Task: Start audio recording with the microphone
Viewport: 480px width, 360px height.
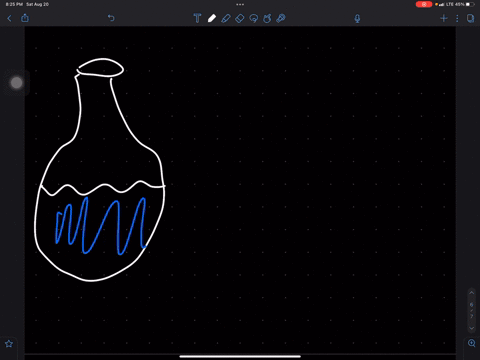Action: click(357, 18)
